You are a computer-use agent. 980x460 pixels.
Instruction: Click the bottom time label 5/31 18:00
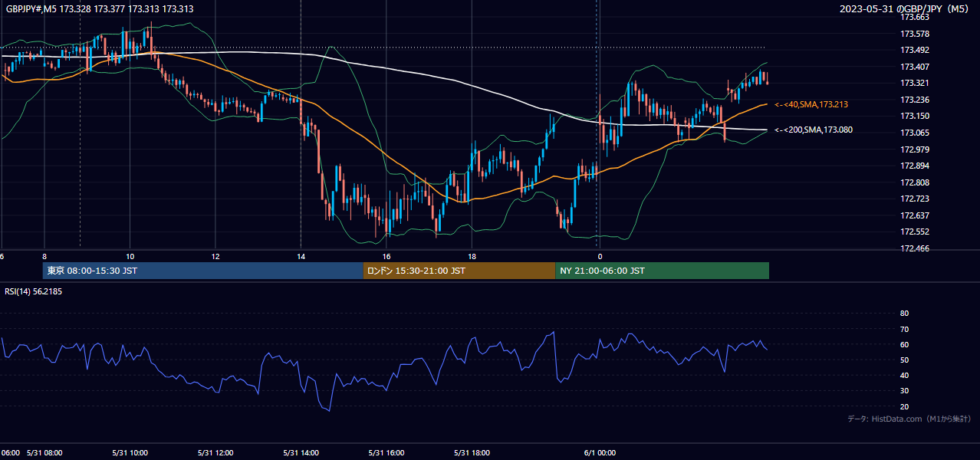pos(472,453)
